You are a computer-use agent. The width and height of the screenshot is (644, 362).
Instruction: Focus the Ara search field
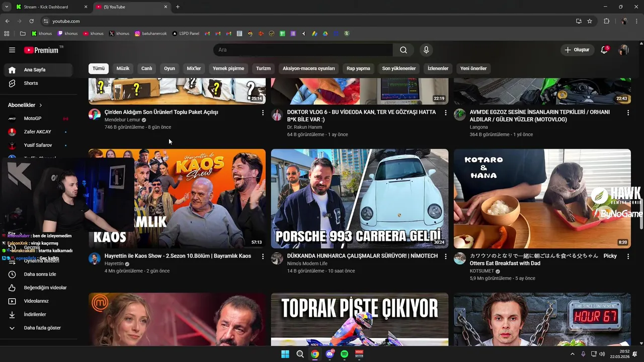(x=303, y=50)
